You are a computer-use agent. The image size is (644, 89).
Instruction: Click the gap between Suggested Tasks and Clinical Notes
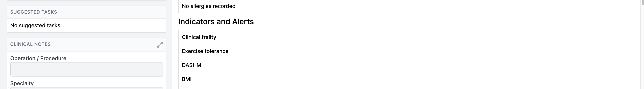click(x=86, y=35)
